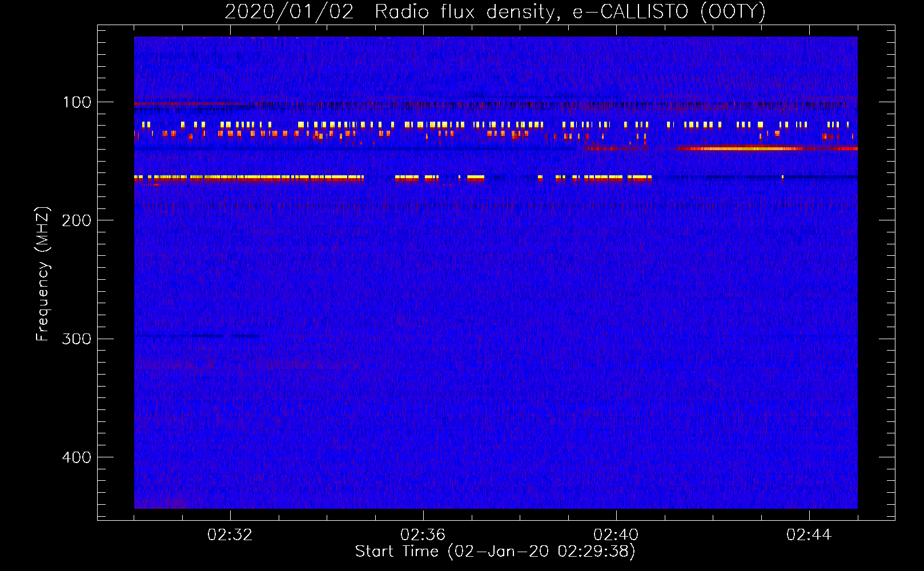Click the 02:40 time tick label
Viewport: 924px width, 571px height.
click(616, 535)
